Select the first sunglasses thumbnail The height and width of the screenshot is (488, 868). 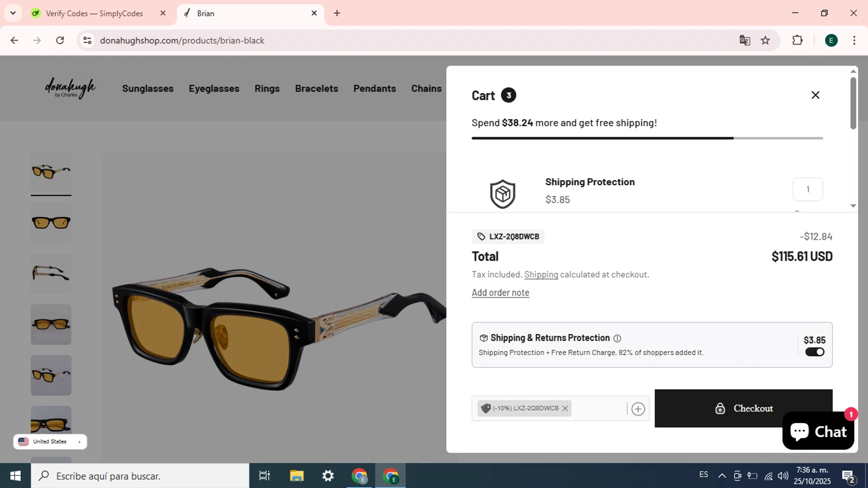tap(51, 172)
